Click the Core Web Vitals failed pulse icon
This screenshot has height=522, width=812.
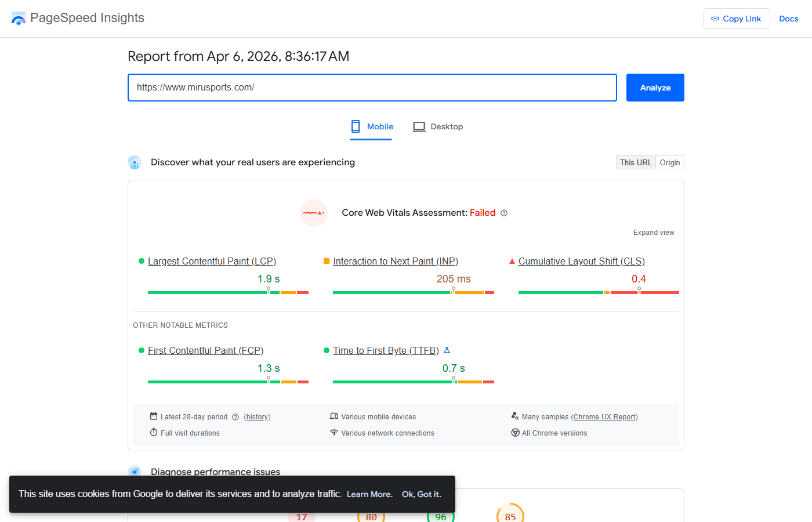click(x=314, y=213)
